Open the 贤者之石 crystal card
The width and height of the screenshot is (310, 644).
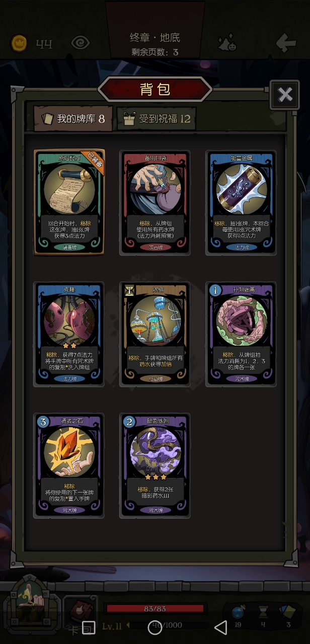point(69,465)
